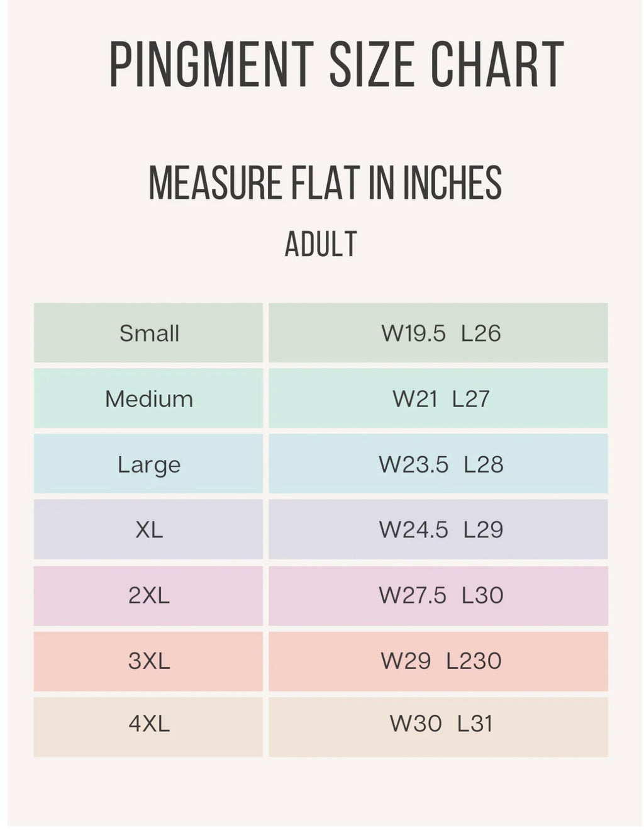Select the 4XL size label cell
Image resolution: width=644 pixels, height=830 pixels.
click(149, 724)
